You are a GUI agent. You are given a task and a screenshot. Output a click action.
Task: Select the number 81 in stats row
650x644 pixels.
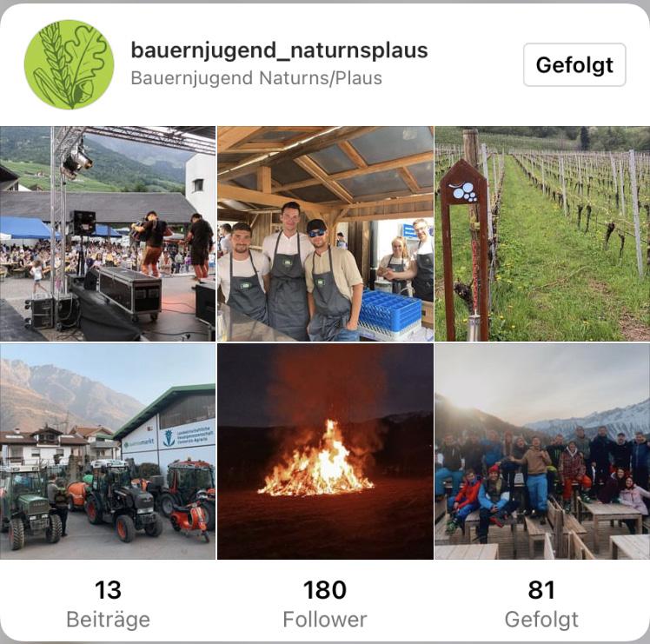click(x=541, y=589)
